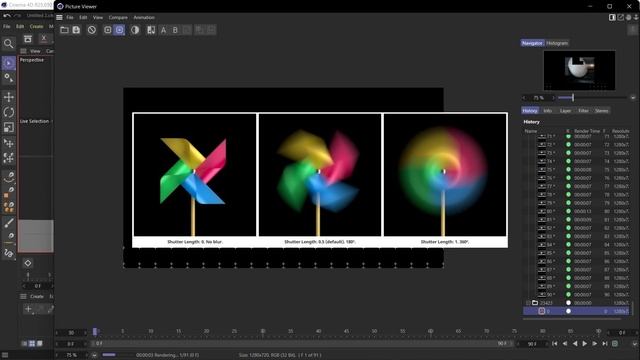Switch to the Navigator tab
The width and height of the screenshot is (640, 360).
point(532,43)
